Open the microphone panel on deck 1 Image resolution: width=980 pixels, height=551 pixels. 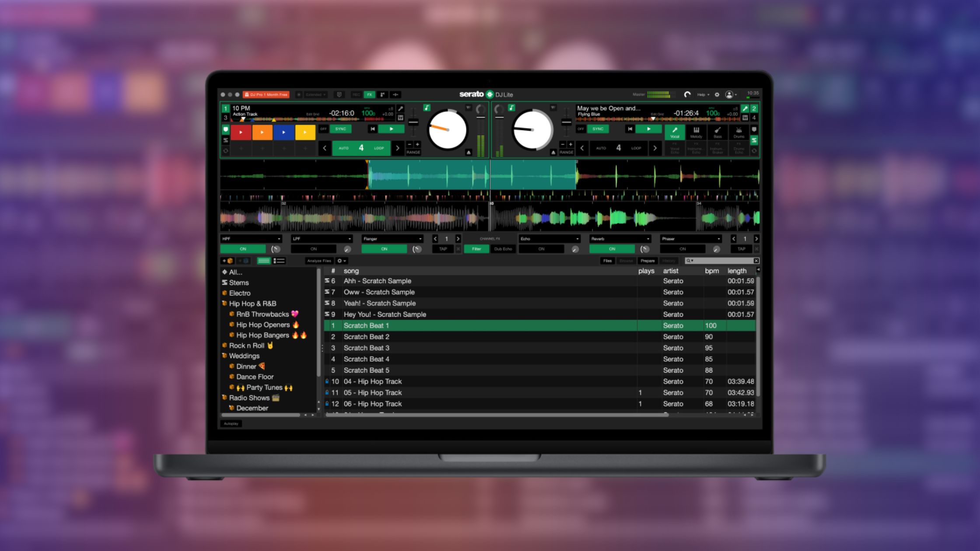(401, 109)
